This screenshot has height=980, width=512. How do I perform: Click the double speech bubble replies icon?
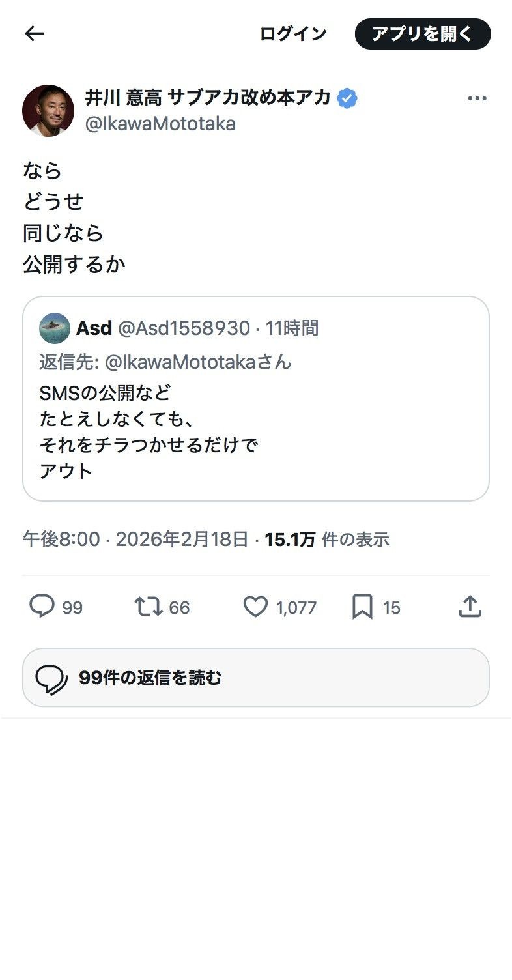tap(51, 678)
